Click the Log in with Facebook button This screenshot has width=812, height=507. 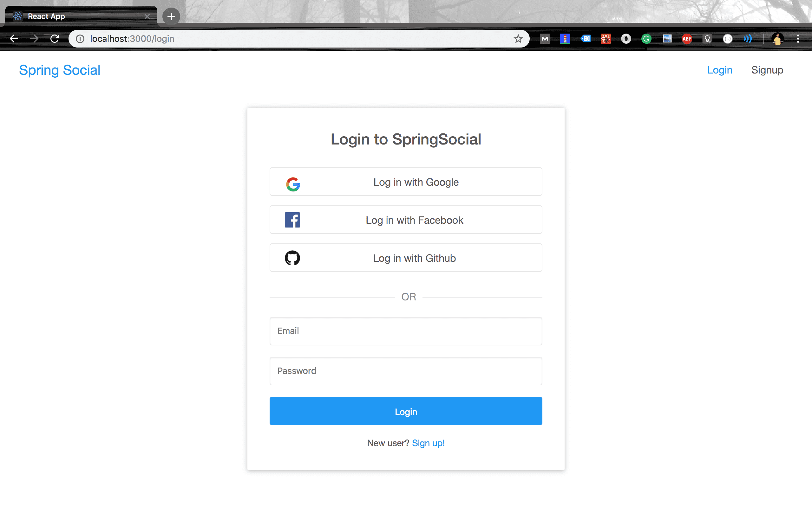coord(406,220)
